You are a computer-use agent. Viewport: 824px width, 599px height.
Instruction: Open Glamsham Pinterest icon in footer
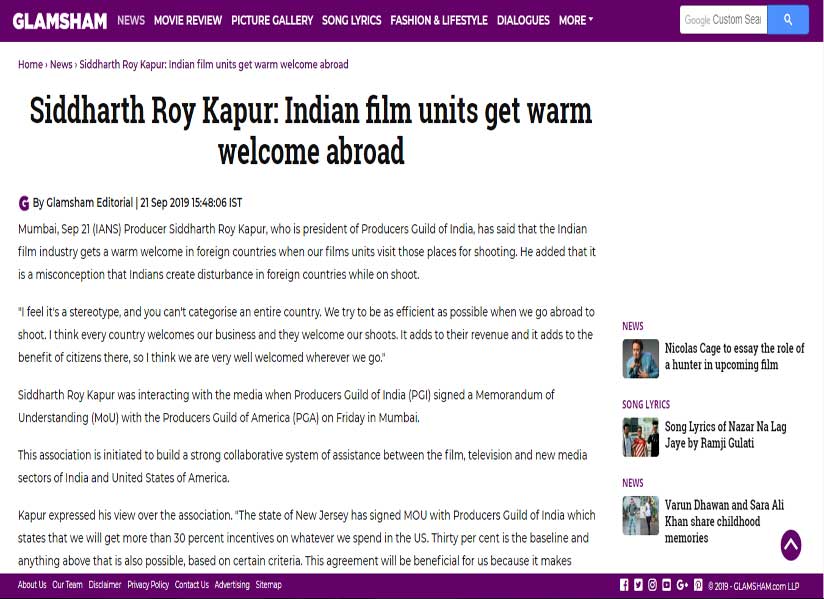click(x=698, y=585)
